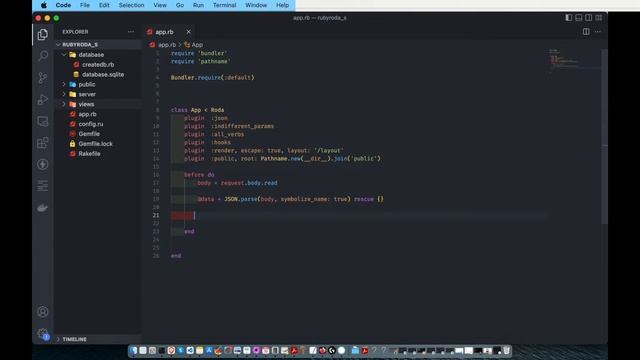Open the Run and Debug view
The image size is (640, 360).
pos(43,99)
